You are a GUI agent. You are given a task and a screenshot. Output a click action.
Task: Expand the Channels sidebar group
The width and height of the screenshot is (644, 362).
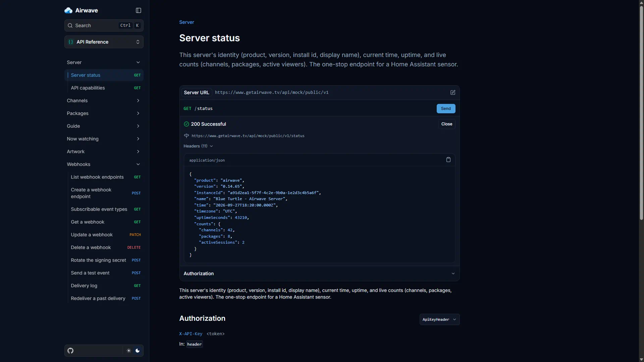click(104, 101)
